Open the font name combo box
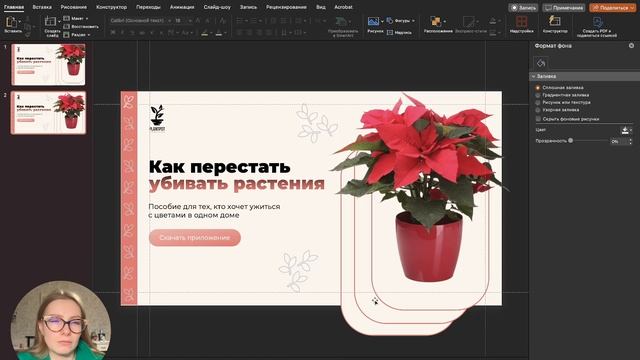The height and width of the screenshot is (360, 640). [140, 20]
